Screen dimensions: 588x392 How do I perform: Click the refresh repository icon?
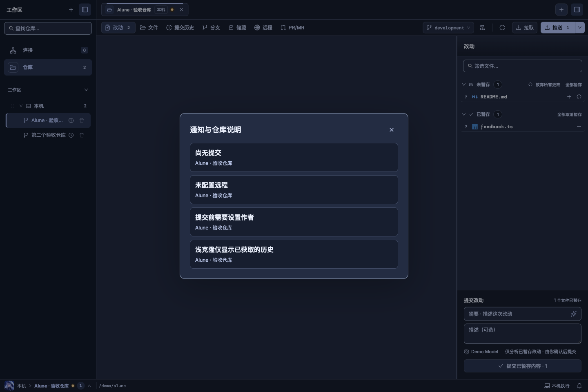point(502,27)
